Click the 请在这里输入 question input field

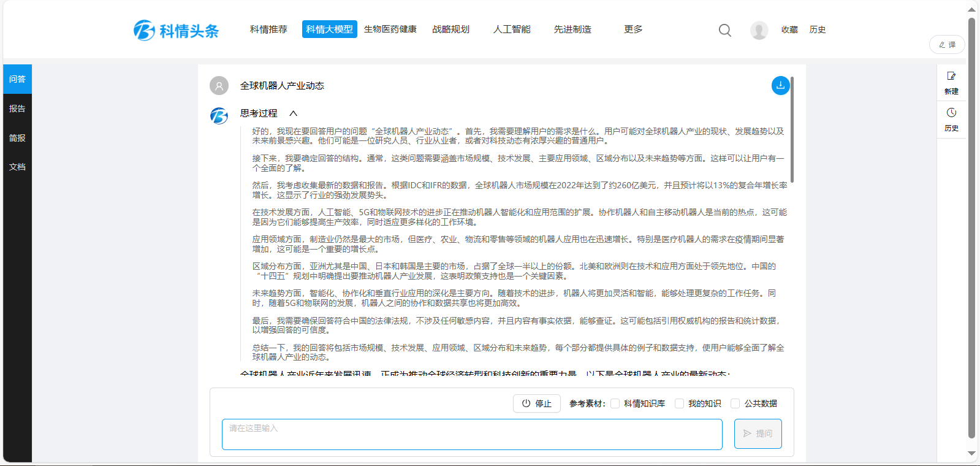[x=471, y=434]
